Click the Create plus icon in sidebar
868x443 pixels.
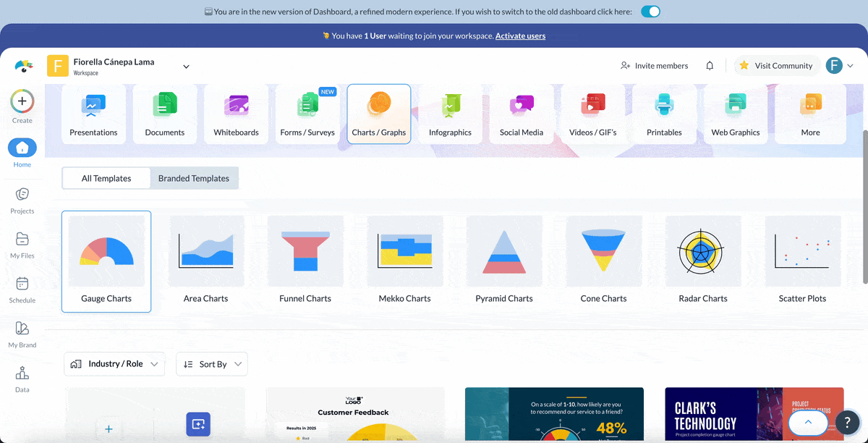[x=22, y=102]
